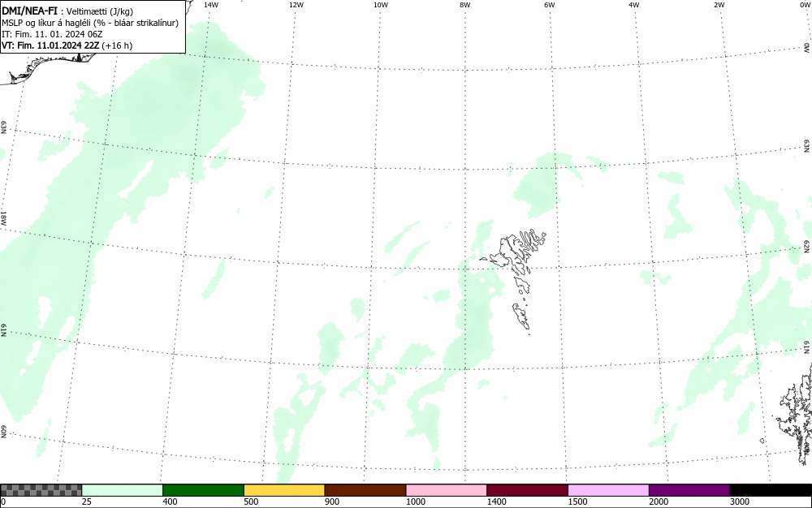This screenshot has width=812, height=508.
Task: Click the "10W" longitude label
Action: point(381,5)
